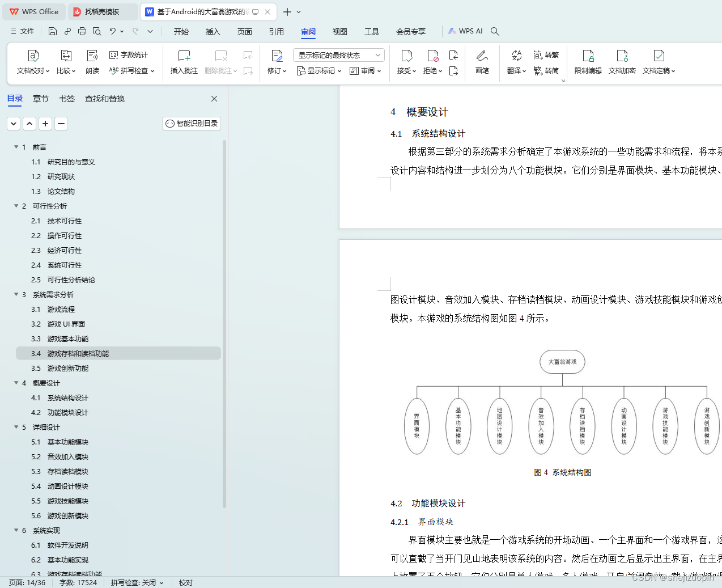Open 限制编辑 restrict editing
Screen dimensions: 722x588
coord(588,62)
